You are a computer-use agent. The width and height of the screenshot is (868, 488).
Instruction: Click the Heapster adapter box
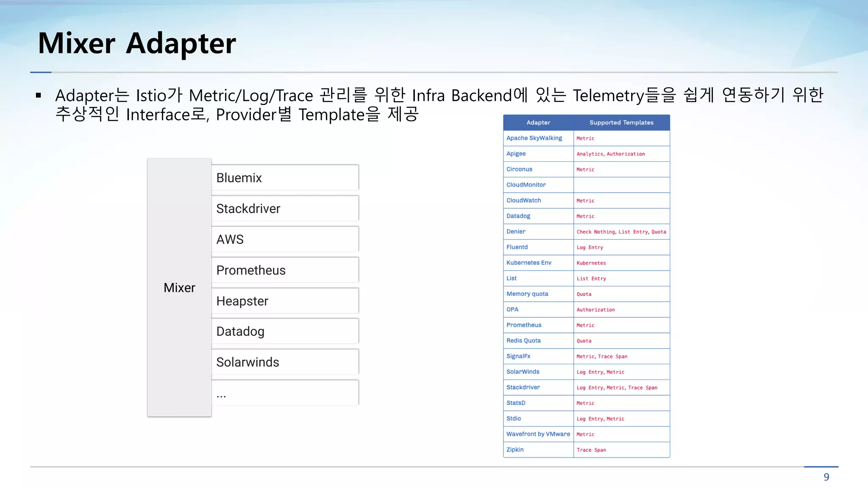click(285, 301)
